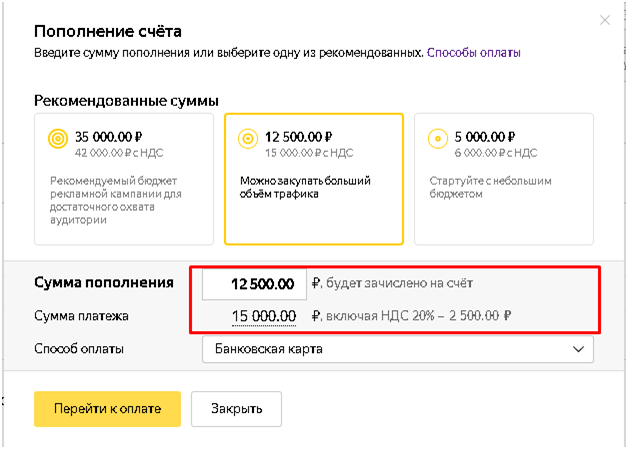628x449 pixels.
Task: Click the 42 000.00 ₽ с НДС text
Action: point(119,153)
